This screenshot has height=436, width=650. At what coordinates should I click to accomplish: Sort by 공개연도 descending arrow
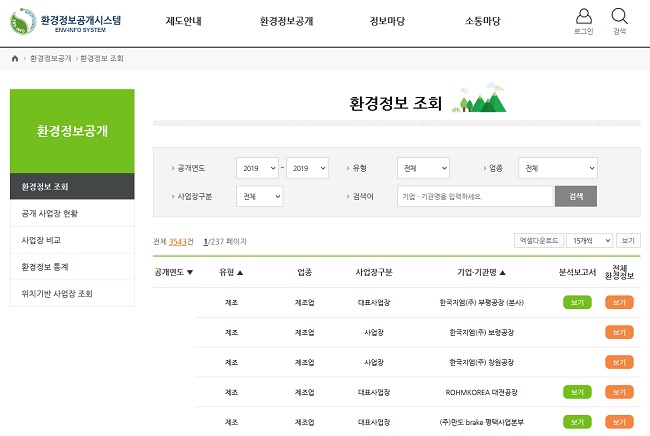click(190, 272)
